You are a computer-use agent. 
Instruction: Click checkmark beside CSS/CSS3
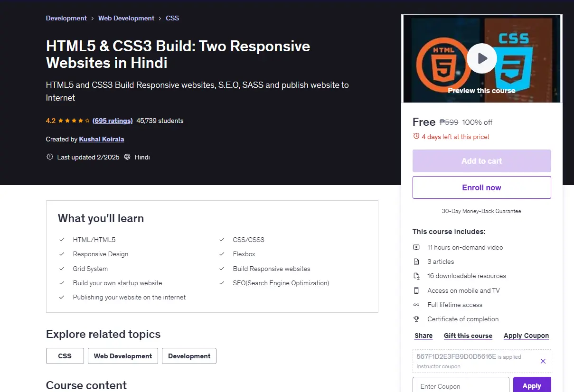pos(222,240)
